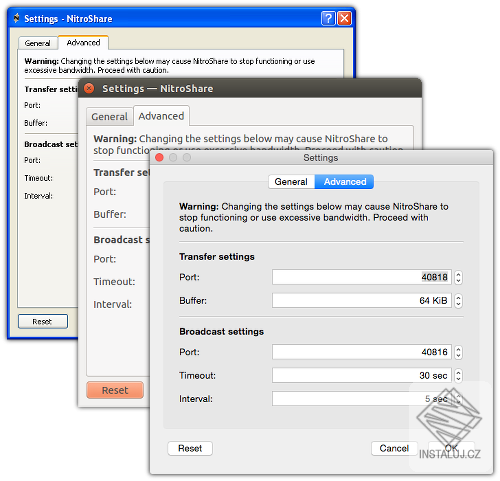Click the orange Reset button in Ubuntu window

pos(115,390)
